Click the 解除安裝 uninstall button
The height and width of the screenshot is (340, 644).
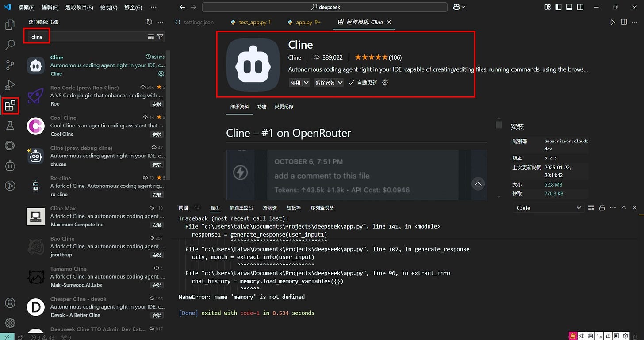click(325, 83)
